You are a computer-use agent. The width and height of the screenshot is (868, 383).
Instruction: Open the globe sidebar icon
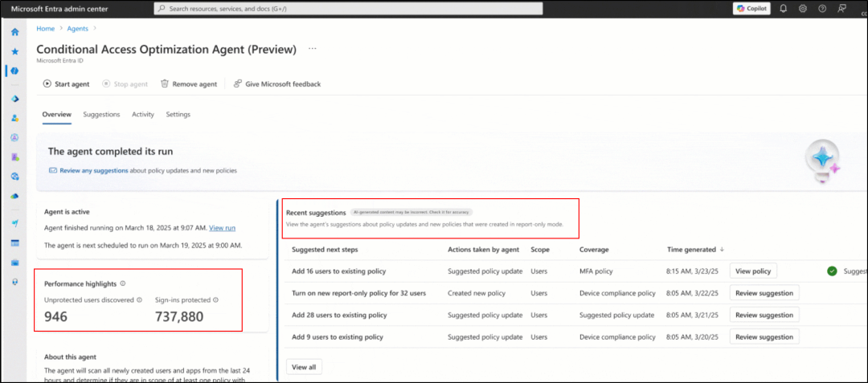pos(15,177)
